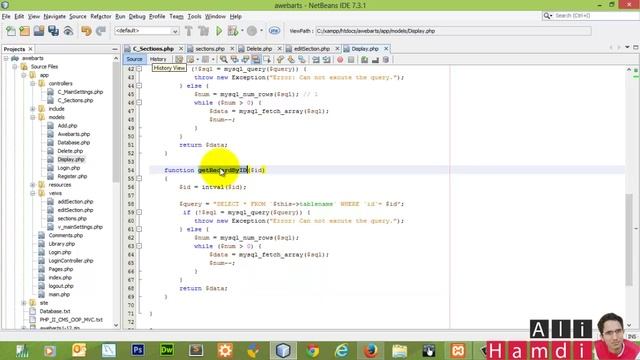This screenshot has width=640, height=360.
Task: Go to Next Bookmark icon
Action: click(291, 60)
